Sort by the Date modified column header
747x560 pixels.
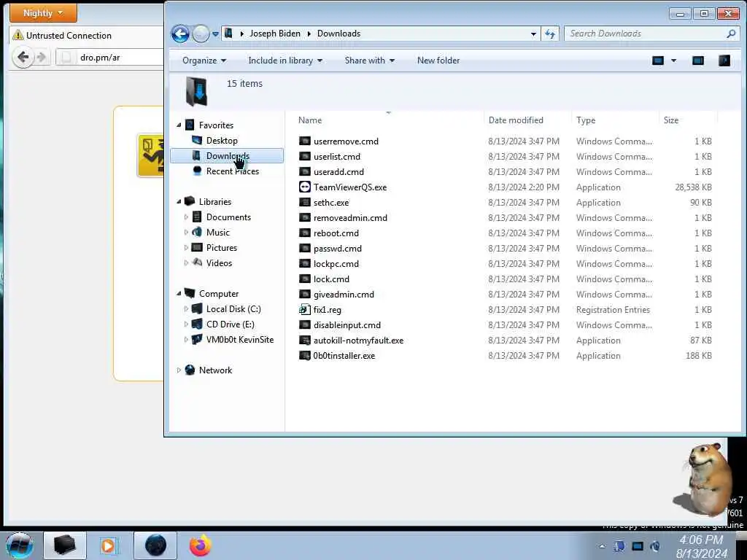[516, 120]
